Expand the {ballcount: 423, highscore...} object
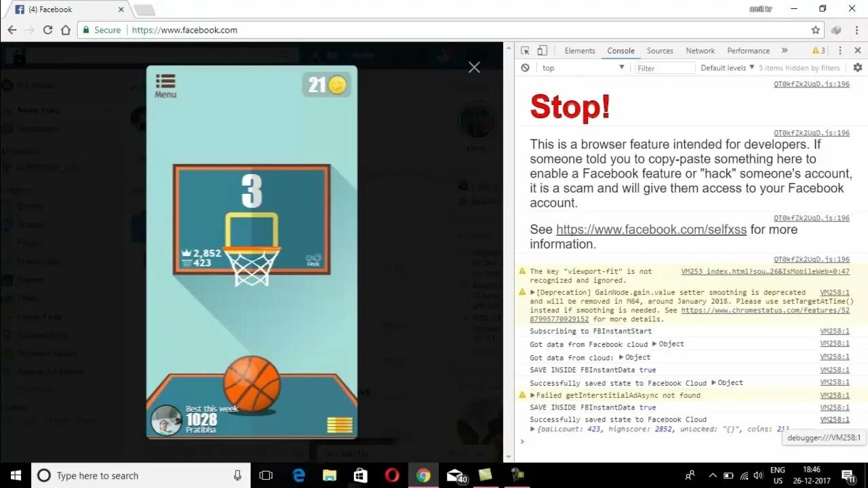Screen dimensions: 868x488 [533, 429]
